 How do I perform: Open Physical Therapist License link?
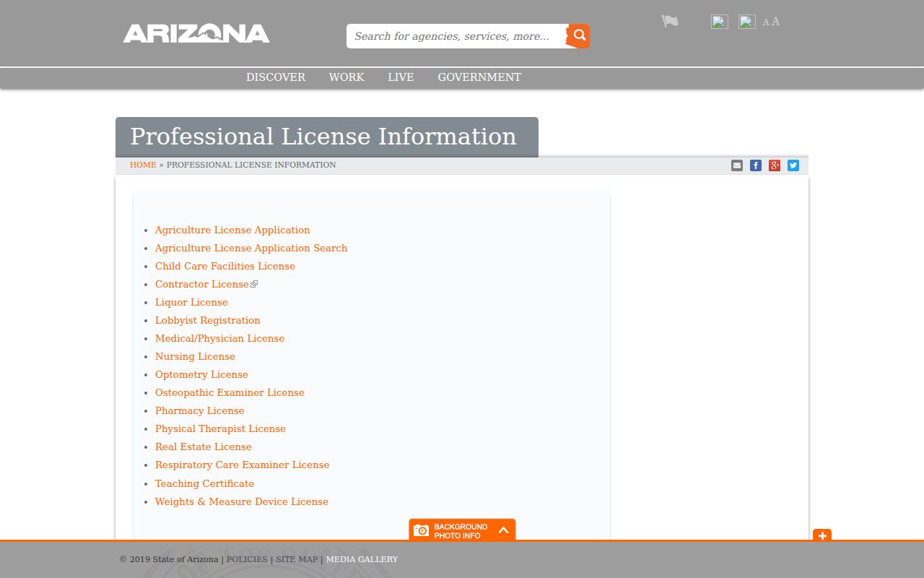coord(220,428)
